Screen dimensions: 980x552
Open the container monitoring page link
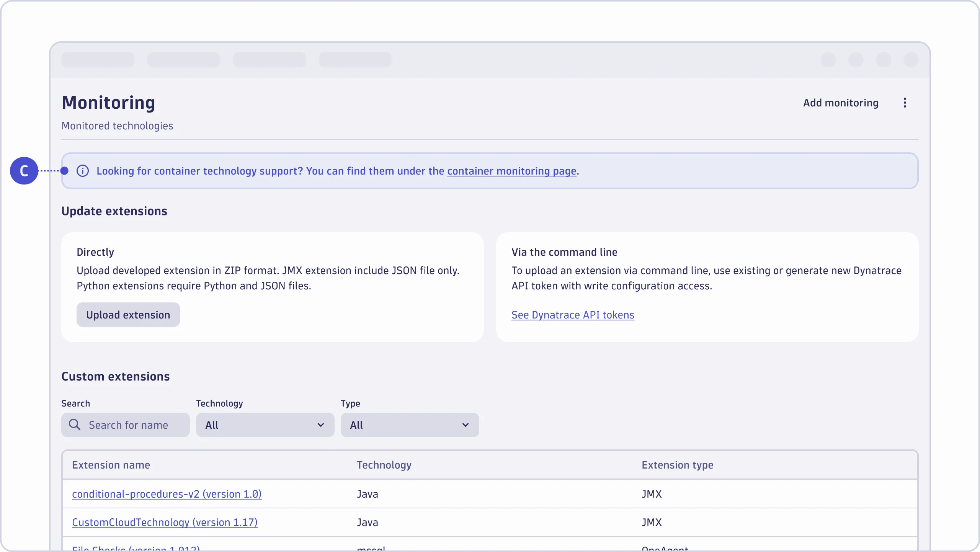pos(512,171)
